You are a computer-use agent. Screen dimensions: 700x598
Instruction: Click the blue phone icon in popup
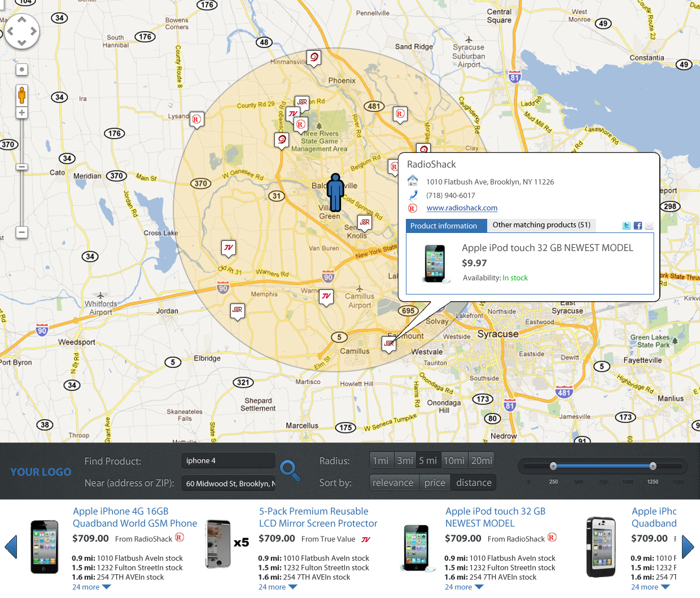point(413,195)
